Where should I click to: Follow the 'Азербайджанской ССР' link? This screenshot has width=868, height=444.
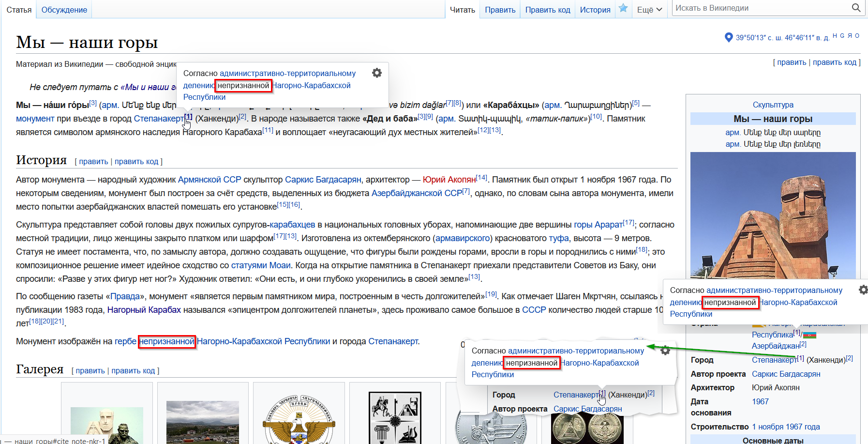tap(417, 193)
